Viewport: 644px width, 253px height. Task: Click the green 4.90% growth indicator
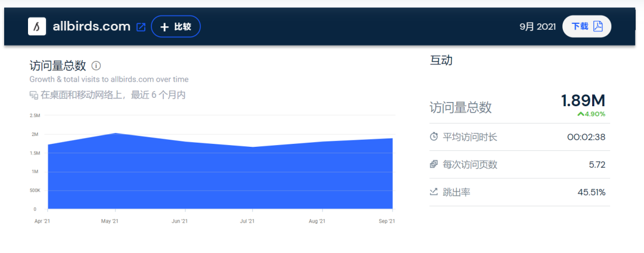pos(592,114)
